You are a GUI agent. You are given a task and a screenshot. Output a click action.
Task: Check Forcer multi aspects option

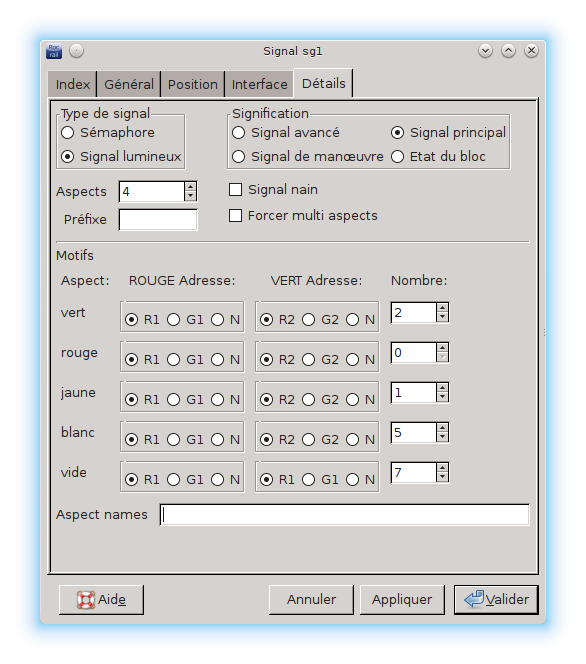(235, 216)
